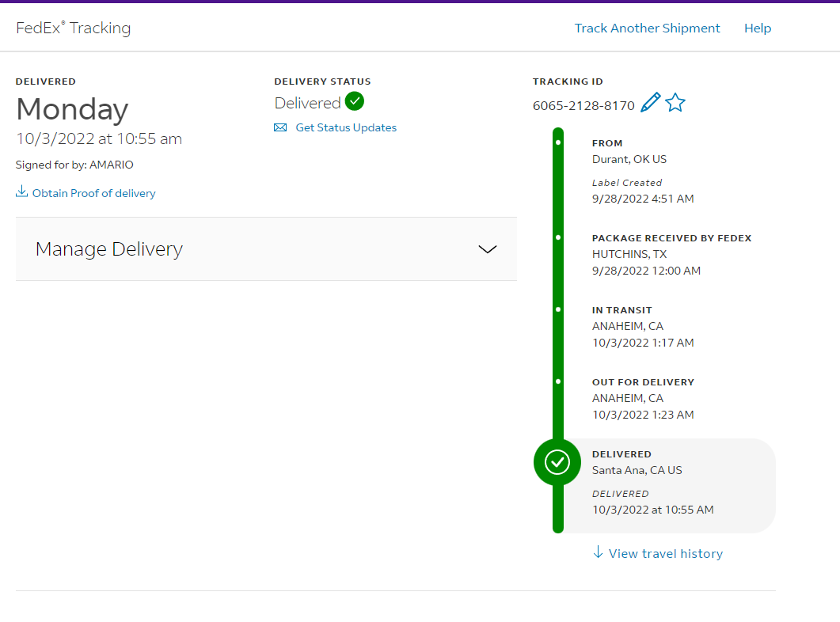This screenshot has width=840, height=622.
Task: Open Track Another Shipment
Action: click(647, 28)
